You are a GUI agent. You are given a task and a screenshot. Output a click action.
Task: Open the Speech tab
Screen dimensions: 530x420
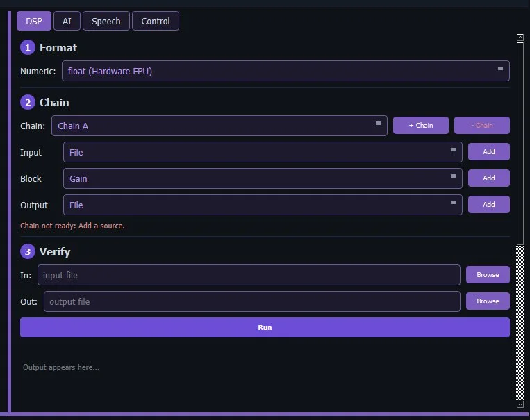pos(106,21)
